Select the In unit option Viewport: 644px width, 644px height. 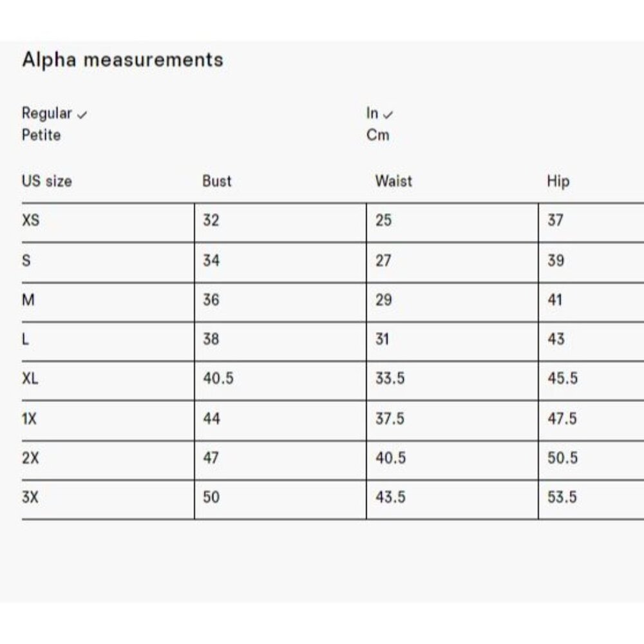372,113
